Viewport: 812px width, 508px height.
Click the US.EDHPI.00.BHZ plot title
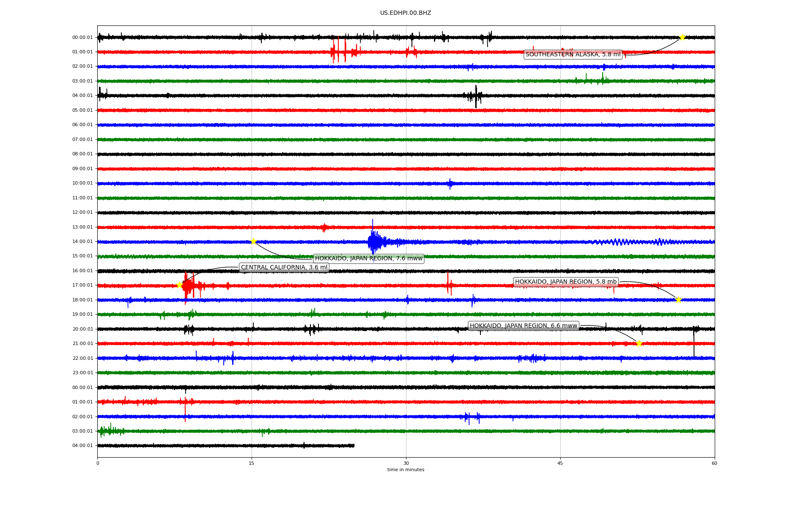(x=406, y=13)
